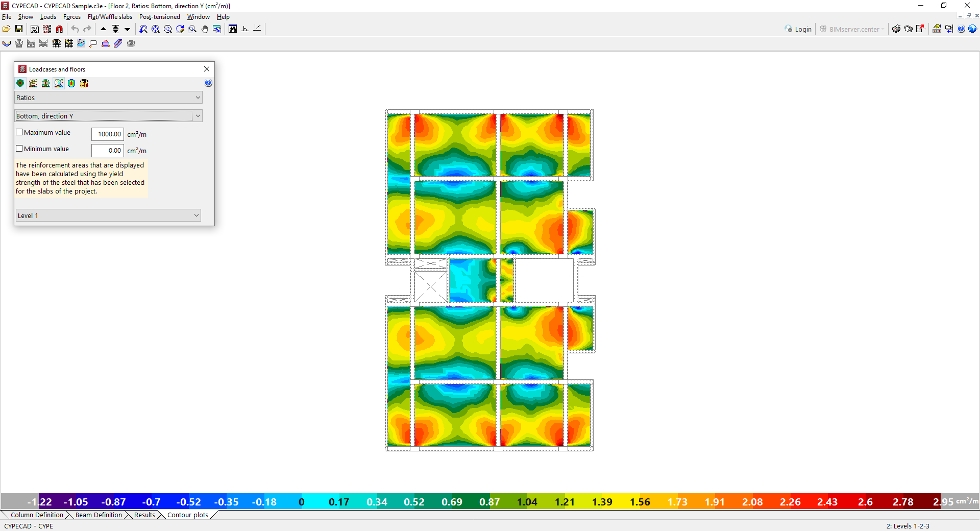Click the '2: Levels 1-2-3' status bar text
This screenshot has width=980, height=531.
908,526
